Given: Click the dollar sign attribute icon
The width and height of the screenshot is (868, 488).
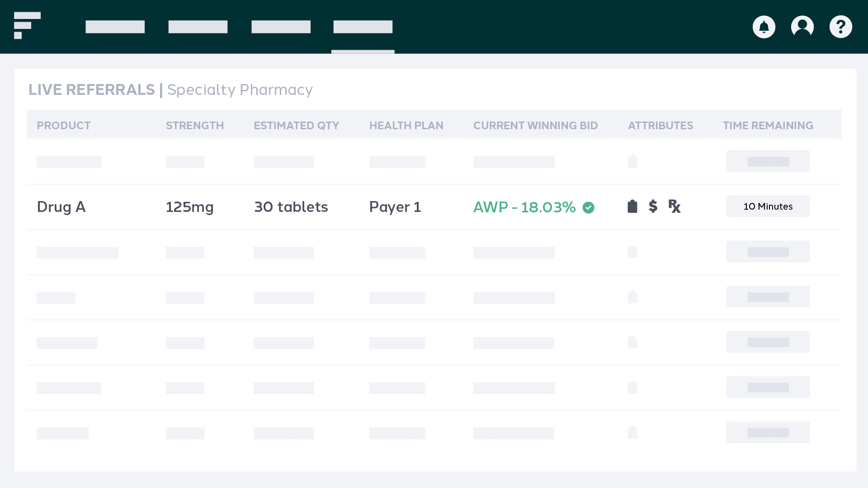Looking at the screenshot, I should click(x=653, y=206).
